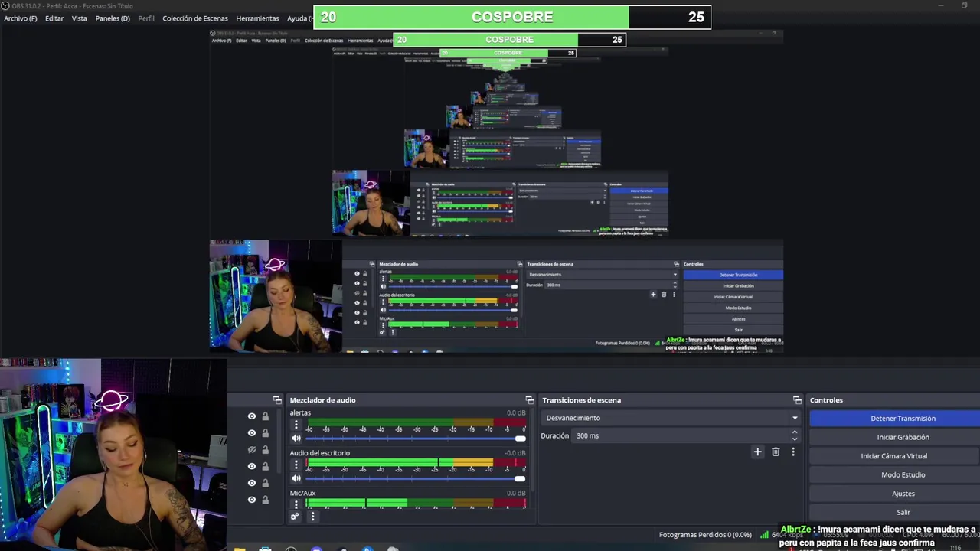The height and width of the screenshot is (551, 980).
Task: Undock the sources panel left of Mezclador
Action: click(277, 400)
